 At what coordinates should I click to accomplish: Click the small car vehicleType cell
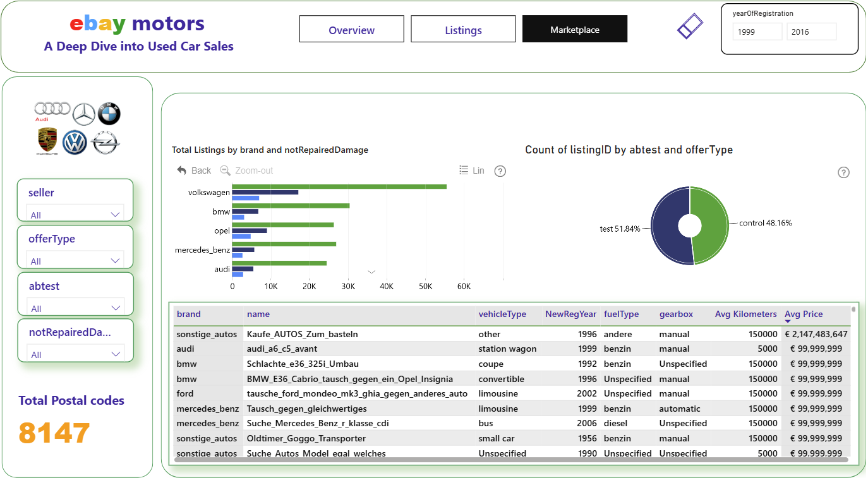(497, 438)
